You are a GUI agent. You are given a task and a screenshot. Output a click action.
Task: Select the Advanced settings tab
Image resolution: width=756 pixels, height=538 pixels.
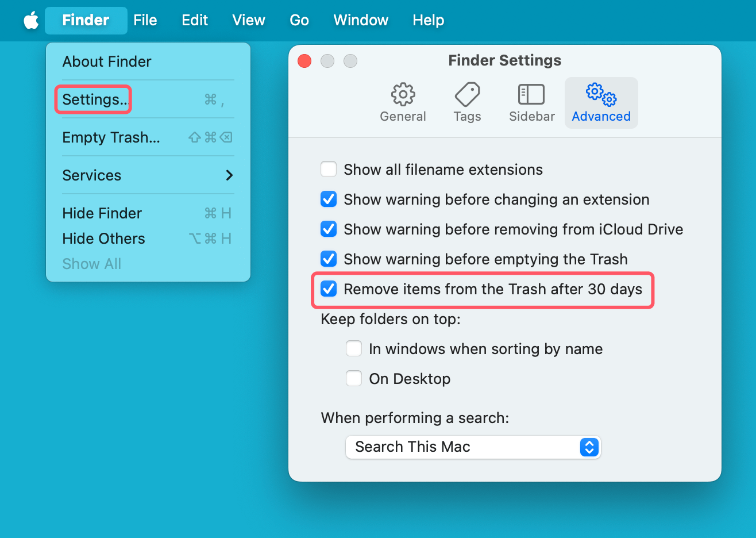tap(601, 102)
